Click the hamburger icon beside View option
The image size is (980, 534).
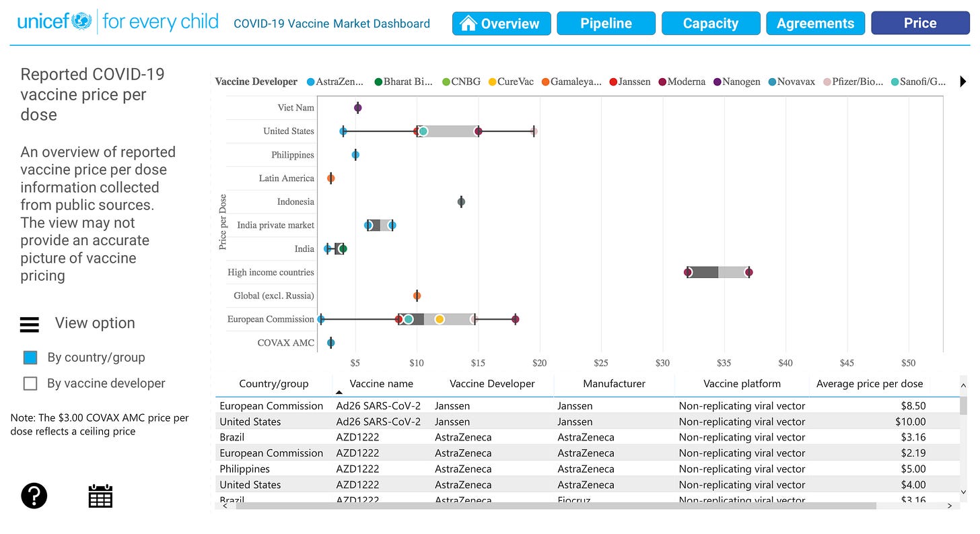click(30, 325)
